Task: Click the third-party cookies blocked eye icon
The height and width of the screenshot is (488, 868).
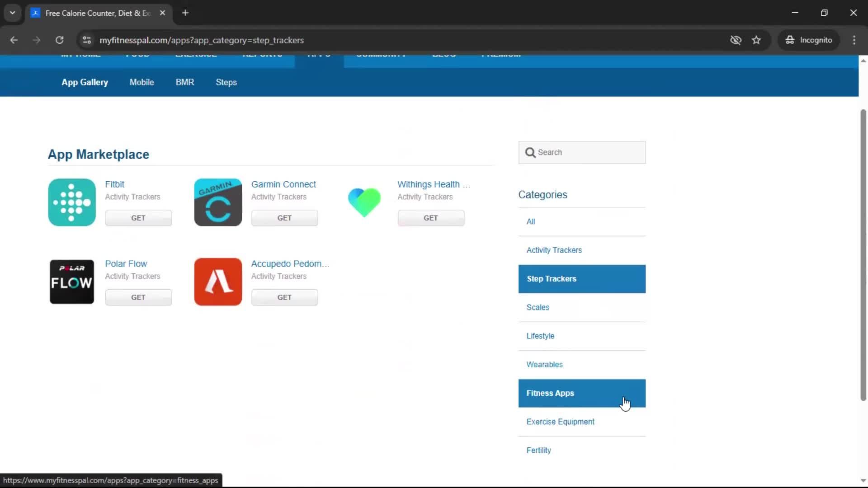Action: tap(736, 40)
